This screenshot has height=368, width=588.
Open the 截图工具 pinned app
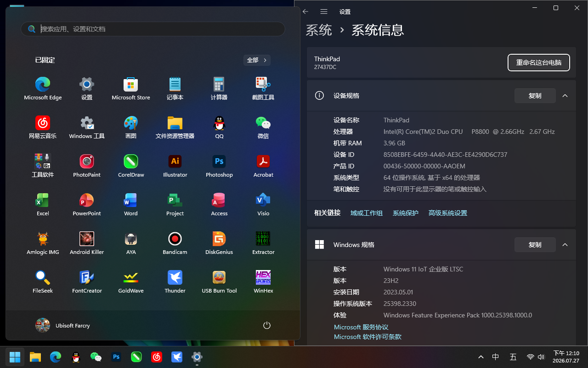tap(263, 88)
